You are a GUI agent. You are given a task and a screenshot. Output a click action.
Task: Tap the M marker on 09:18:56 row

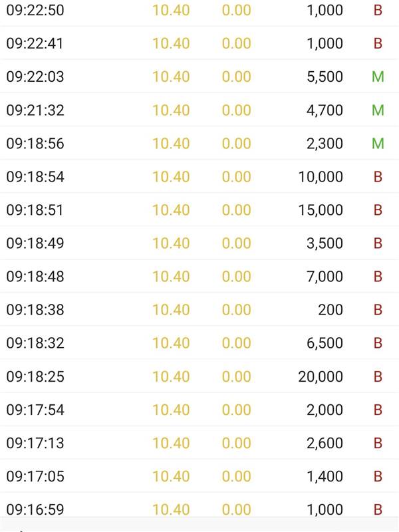coord(378,143)
